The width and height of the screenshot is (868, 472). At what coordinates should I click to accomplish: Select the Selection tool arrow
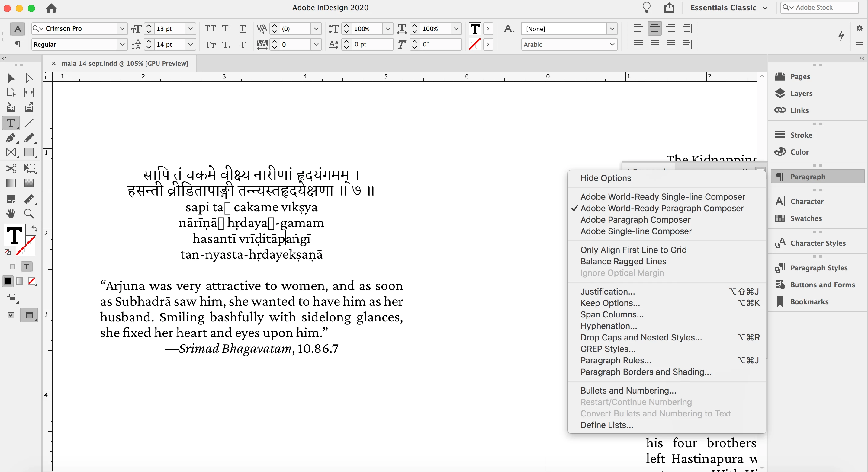point(11,78)
